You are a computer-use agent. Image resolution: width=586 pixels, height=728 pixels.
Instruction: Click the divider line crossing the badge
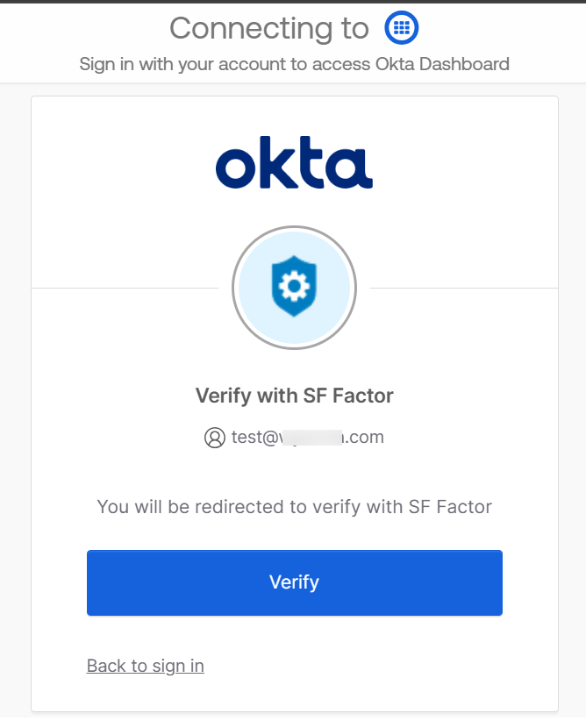132,287
